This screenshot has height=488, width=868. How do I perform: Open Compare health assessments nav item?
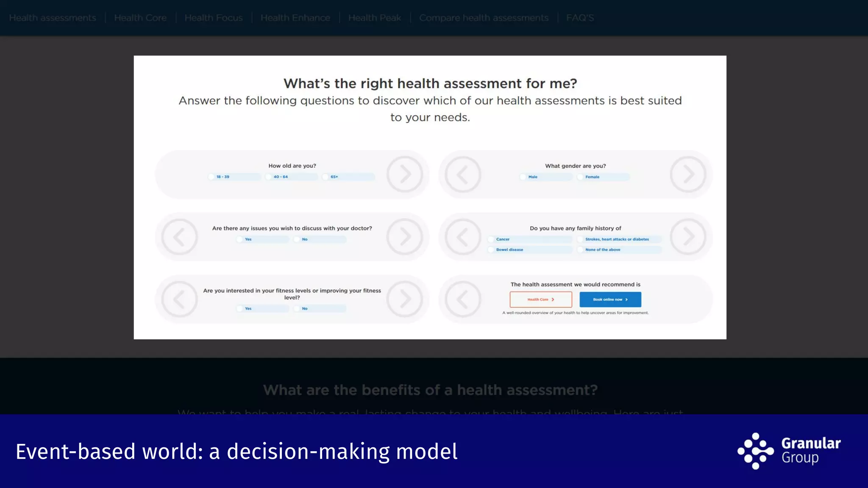484,18
